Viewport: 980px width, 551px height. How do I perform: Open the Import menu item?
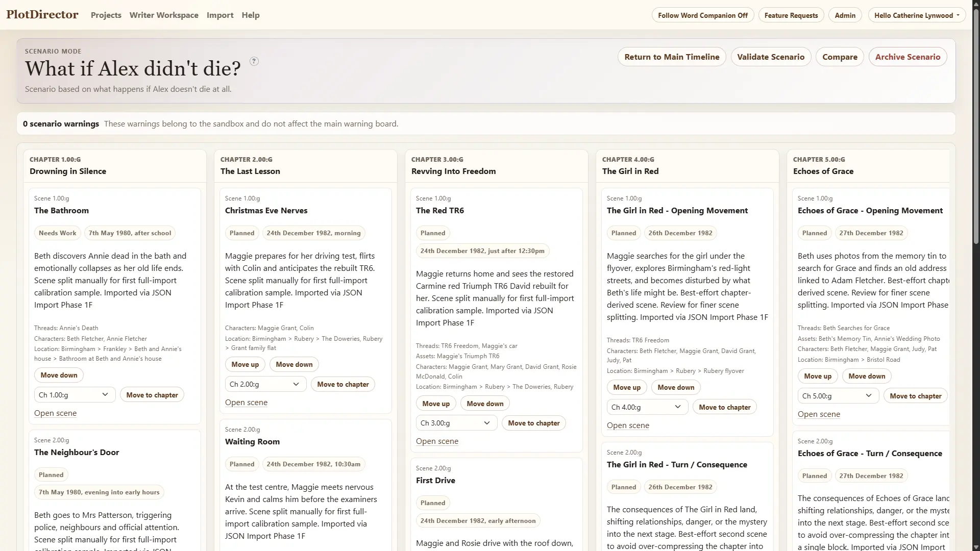coord(220,15)
